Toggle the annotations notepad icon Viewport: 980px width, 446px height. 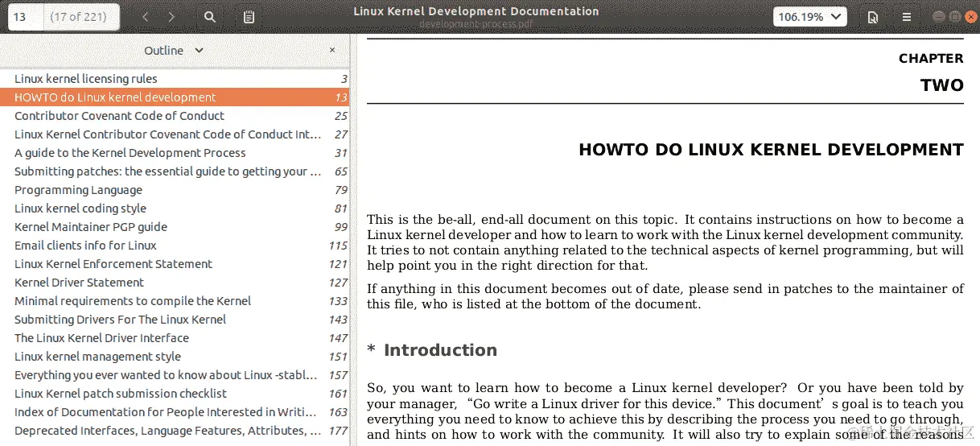[249, 17]
